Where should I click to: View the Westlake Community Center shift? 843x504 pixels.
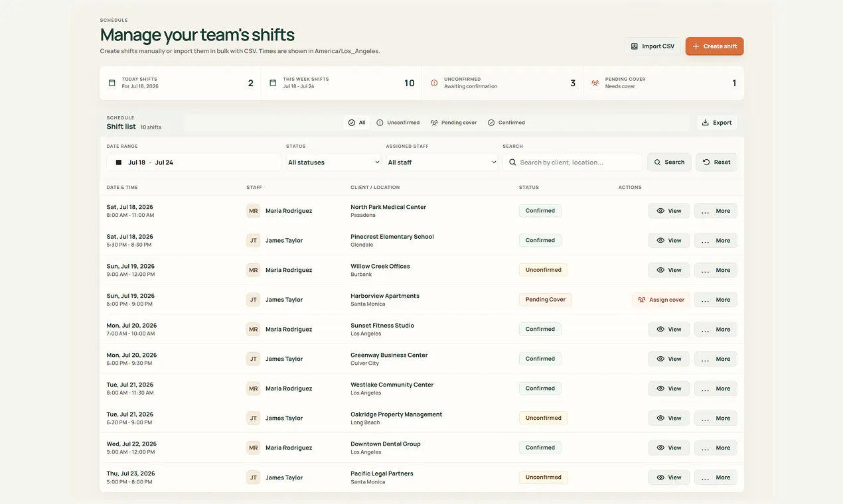[669, 389]
